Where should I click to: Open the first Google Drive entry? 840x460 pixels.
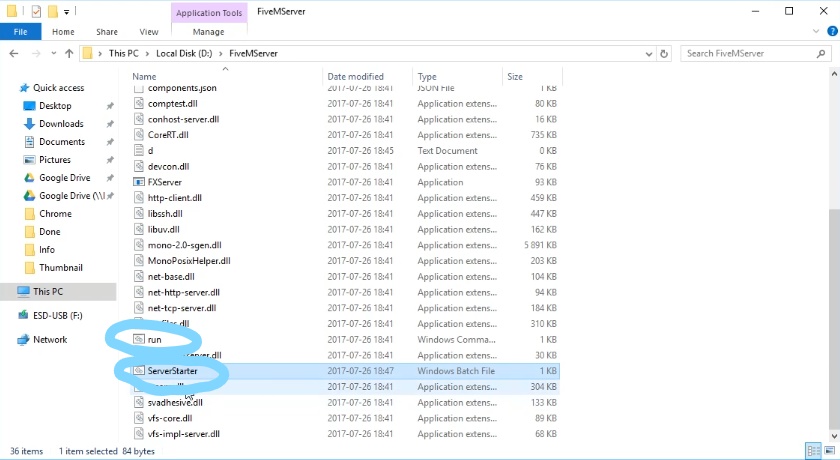[64, 178]
